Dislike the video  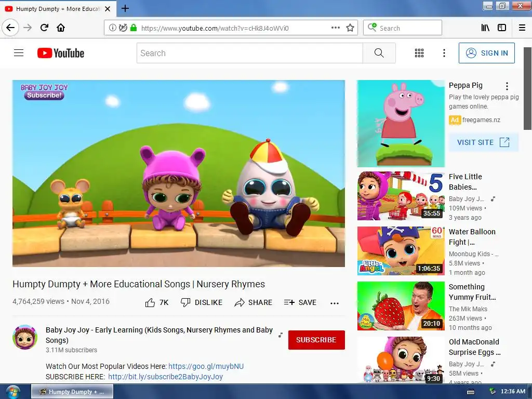click(201, 302)
